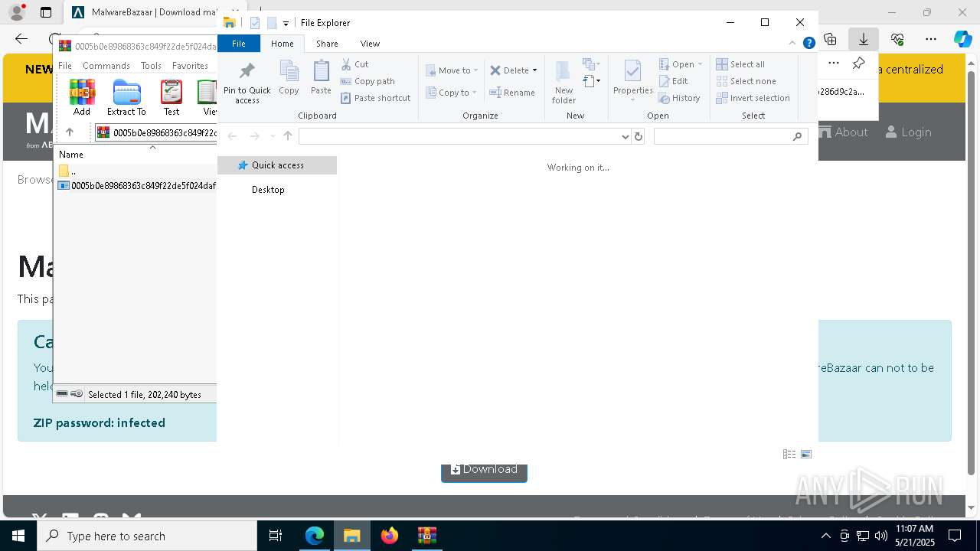Switch to large icons view layout
Viewport: 980px width, 551px height.
(x=806, y=455)
